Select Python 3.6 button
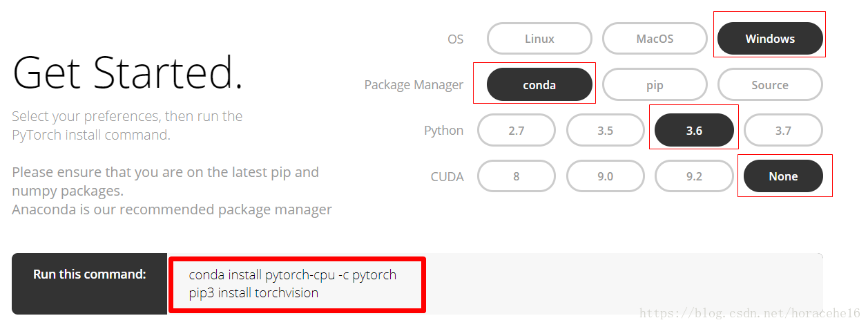 [x=694, y=131]
